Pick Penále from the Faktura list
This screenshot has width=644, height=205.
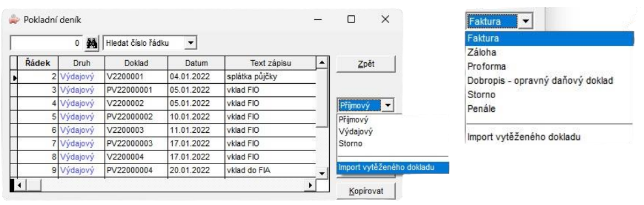pos(481,109)
